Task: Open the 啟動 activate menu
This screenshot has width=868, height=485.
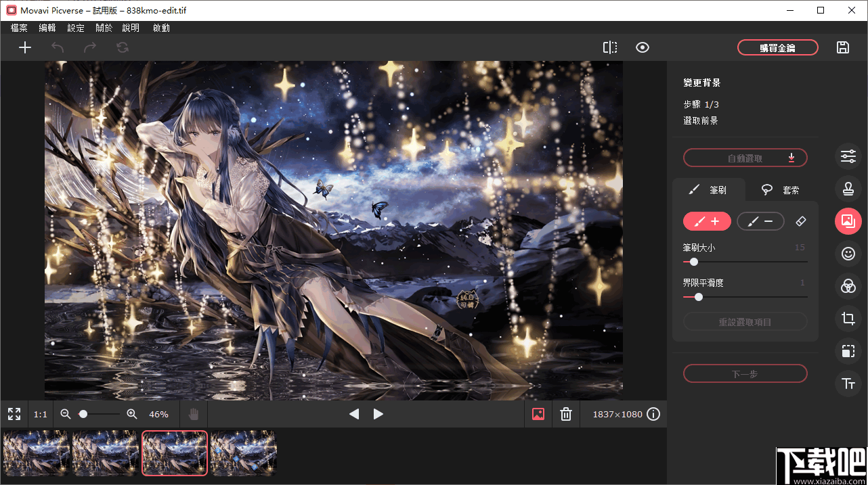Action: [x=161, y=28]
